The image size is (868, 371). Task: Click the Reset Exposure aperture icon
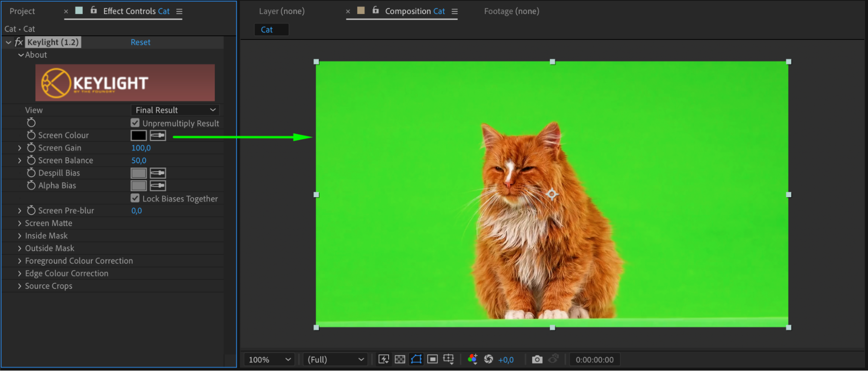[x=488, y=359]
